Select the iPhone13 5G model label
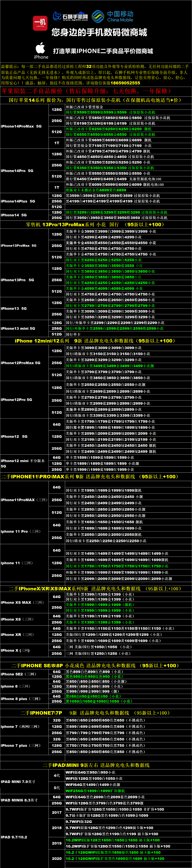This screenshot has width=192, height=868. pos(14,308)
